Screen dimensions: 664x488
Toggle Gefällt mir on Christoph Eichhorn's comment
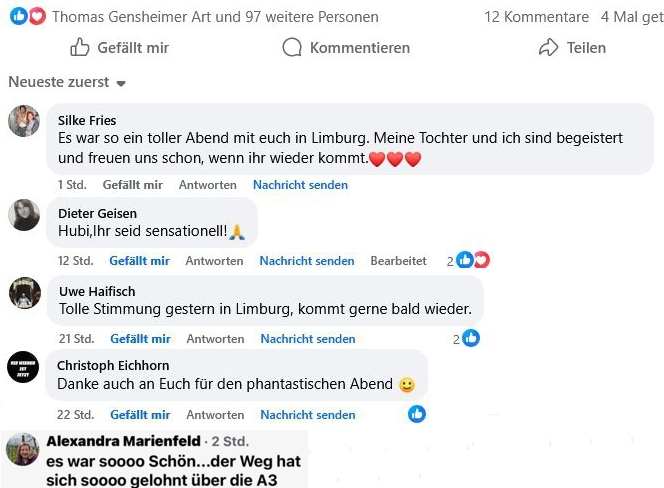pyautogui.click(x=140, y=415)
